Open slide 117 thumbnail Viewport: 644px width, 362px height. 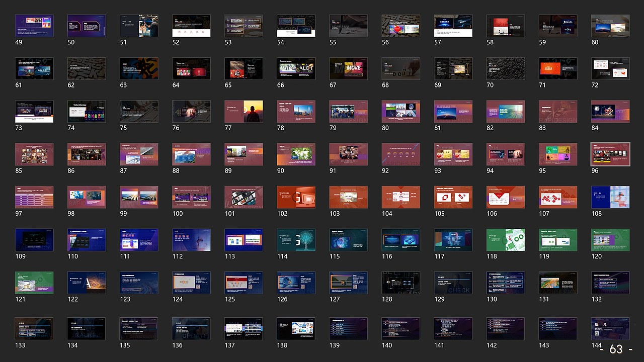(453, 240)
